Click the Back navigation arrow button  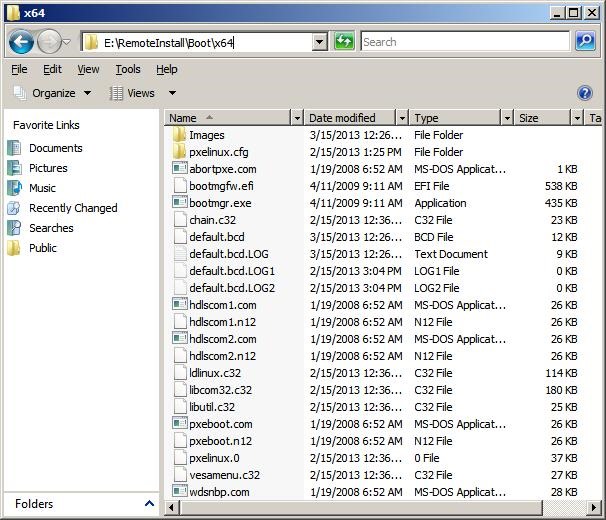pos(22,42)
